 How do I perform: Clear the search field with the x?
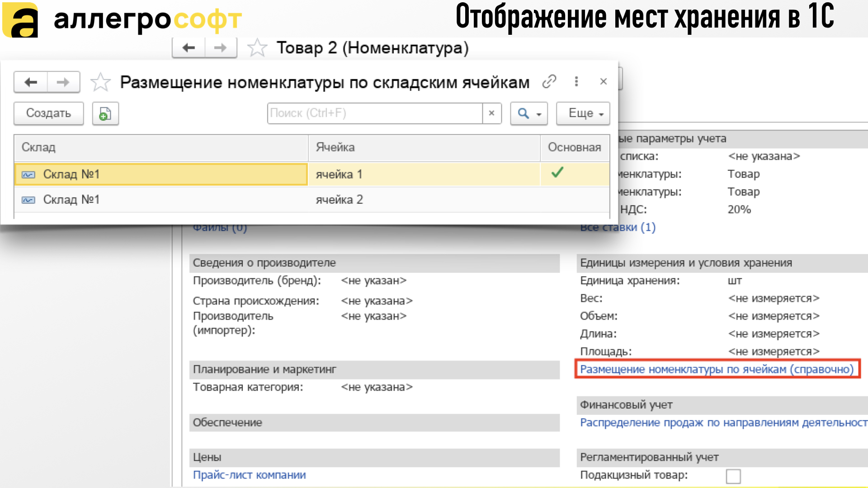(x=491, y=113)
